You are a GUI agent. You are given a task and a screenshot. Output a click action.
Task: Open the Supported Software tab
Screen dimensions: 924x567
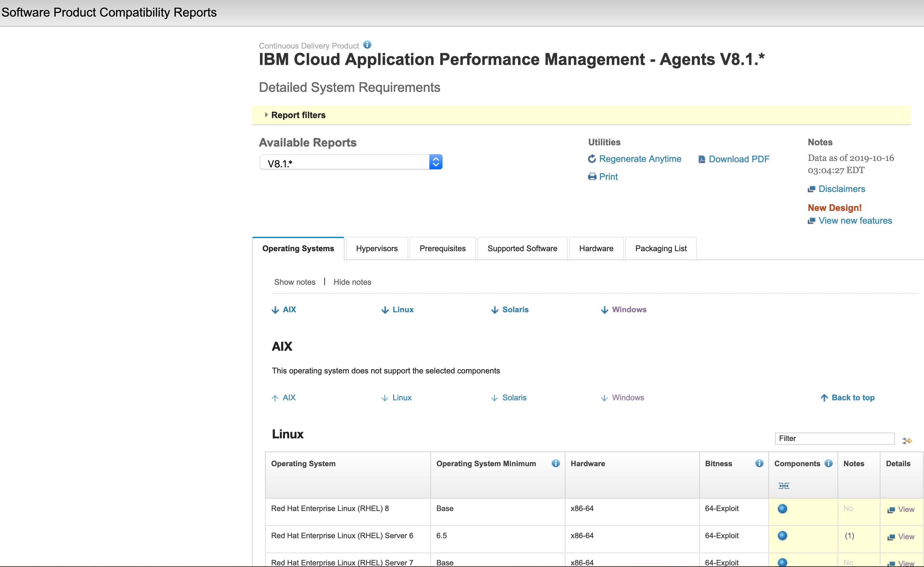(522, 248)
